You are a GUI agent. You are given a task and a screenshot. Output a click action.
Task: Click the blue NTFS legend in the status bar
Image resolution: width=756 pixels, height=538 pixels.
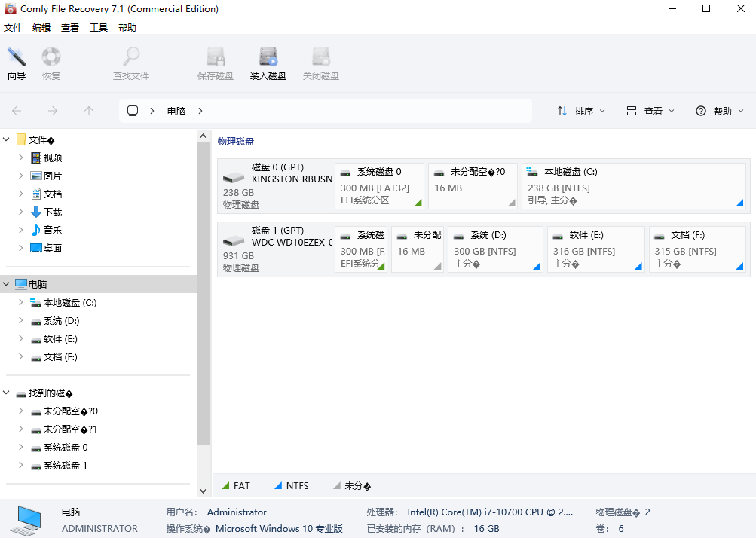click(x=291, y=485)
